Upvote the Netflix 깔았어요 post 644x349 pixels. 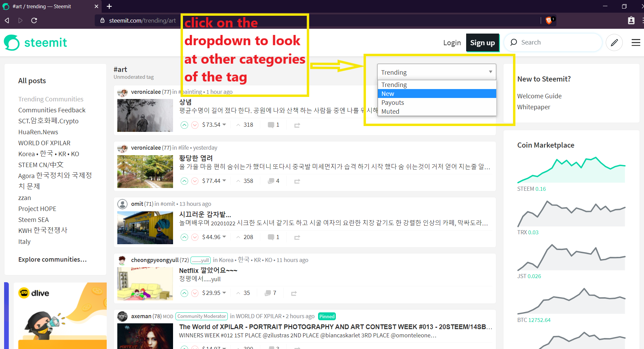(x=184, y=293)
